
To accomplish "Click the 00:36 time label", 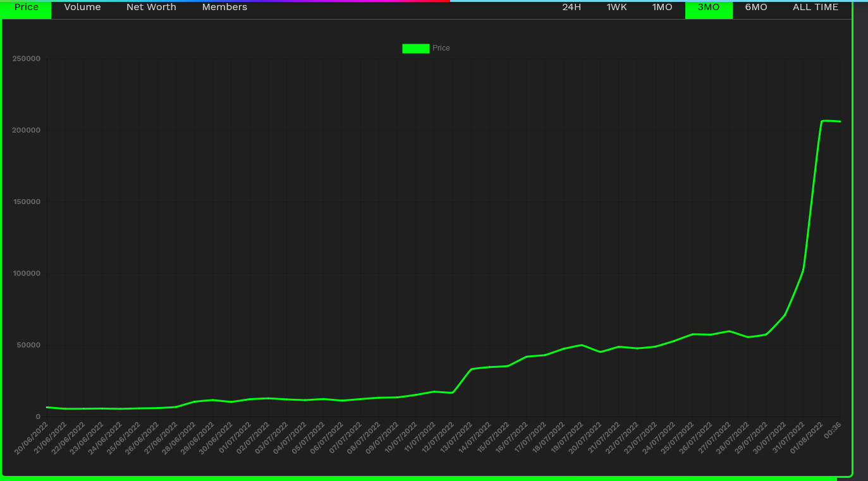I will coord(833,430).
